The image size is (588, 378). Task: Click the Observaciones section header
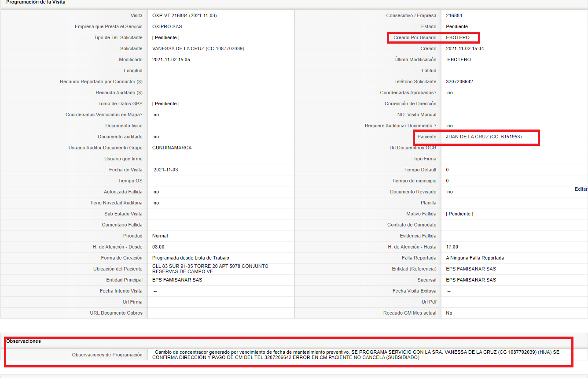pyautogui.click(x=23, y=341)
